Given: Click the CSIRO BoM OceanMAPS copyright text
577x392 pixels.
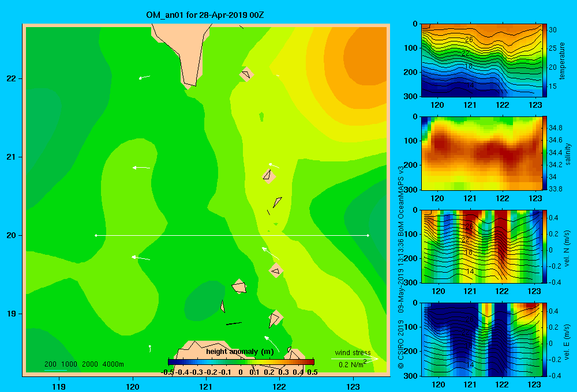Looking at the screenshot, I should click(x=401, y=266).
